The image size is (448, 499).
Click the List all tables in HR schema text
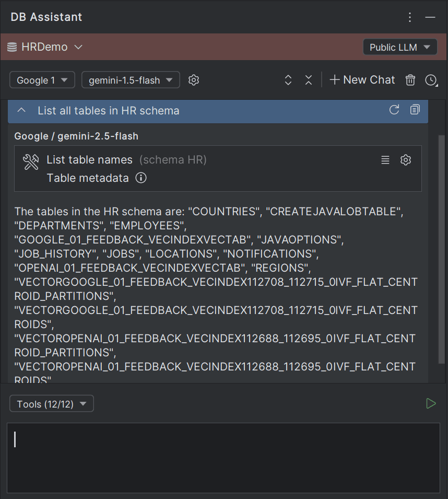coord(109,111)
